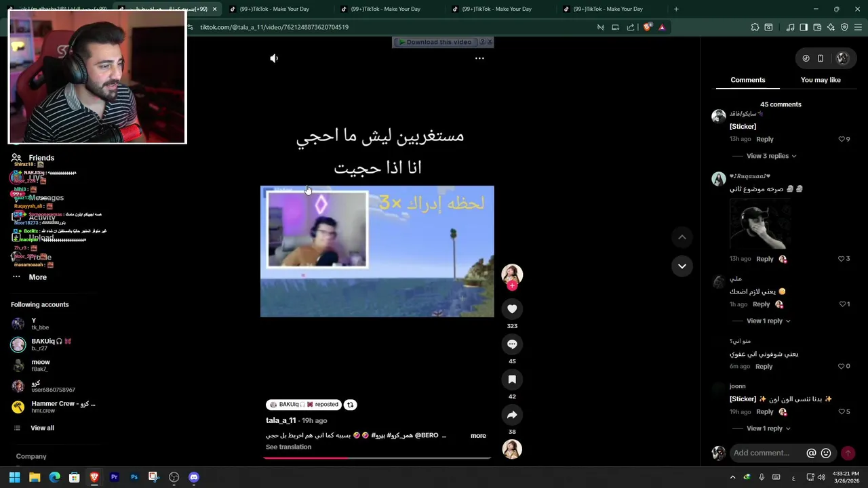Open the Leo AI sparkle icon
This screenshot has width=868, height=488.
[831, 27]
